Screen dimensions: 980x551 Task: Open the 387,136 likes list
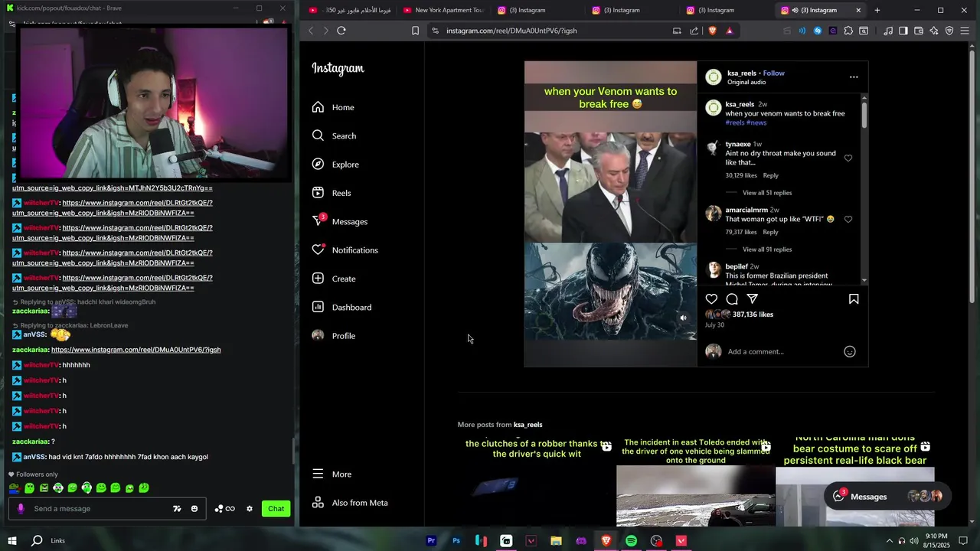(x=753, y=315)
